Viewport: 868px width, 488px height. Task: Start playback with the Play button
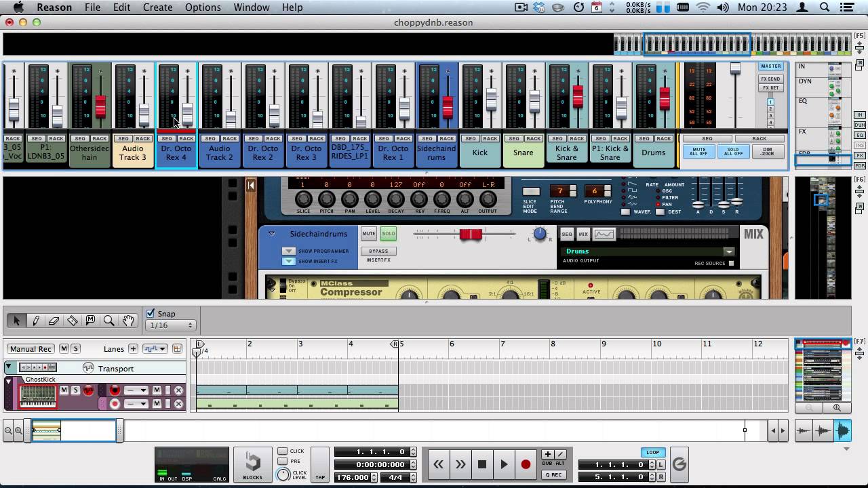(x=504, y=464)
